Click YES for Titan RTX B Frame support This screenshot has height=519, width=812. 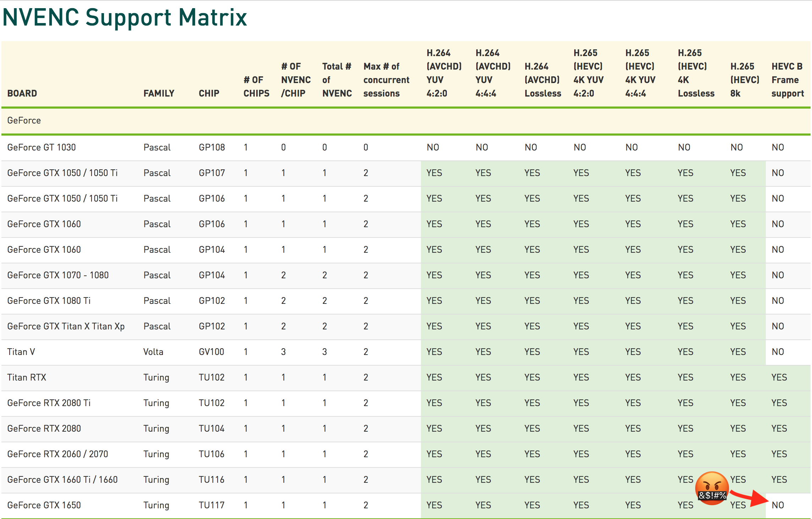[779, 377]
